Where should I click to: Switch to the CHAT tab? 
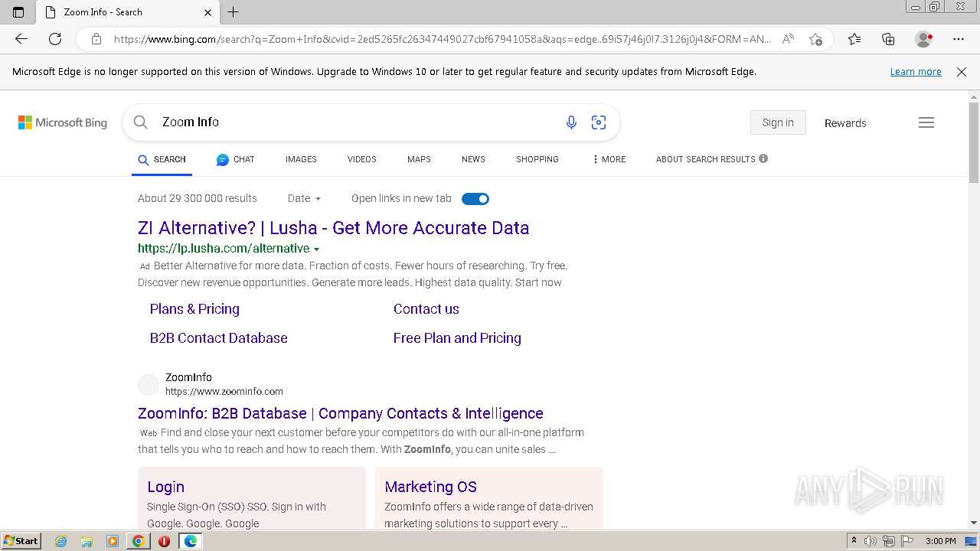235,159
